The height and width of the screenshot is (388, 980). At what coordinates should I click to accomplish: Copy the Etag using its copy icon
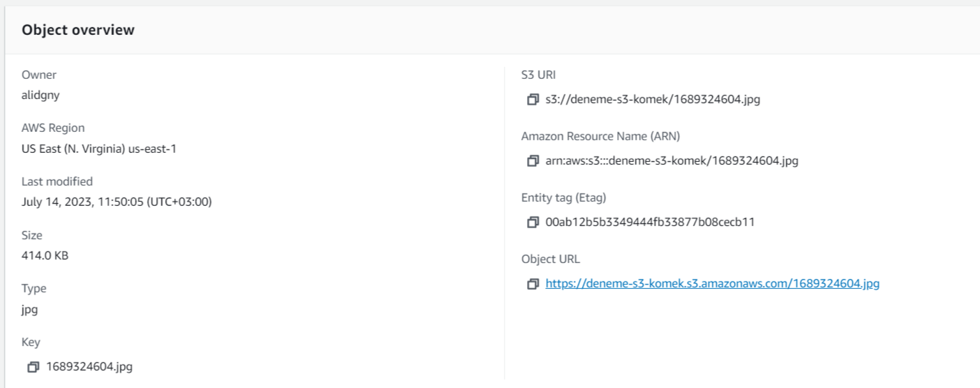533,223
